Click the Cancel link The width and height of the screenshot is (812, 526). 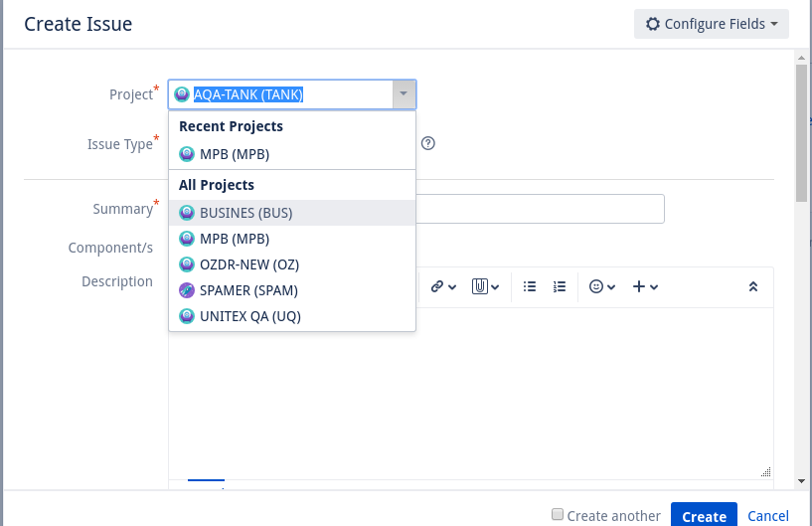coord(768,516)
